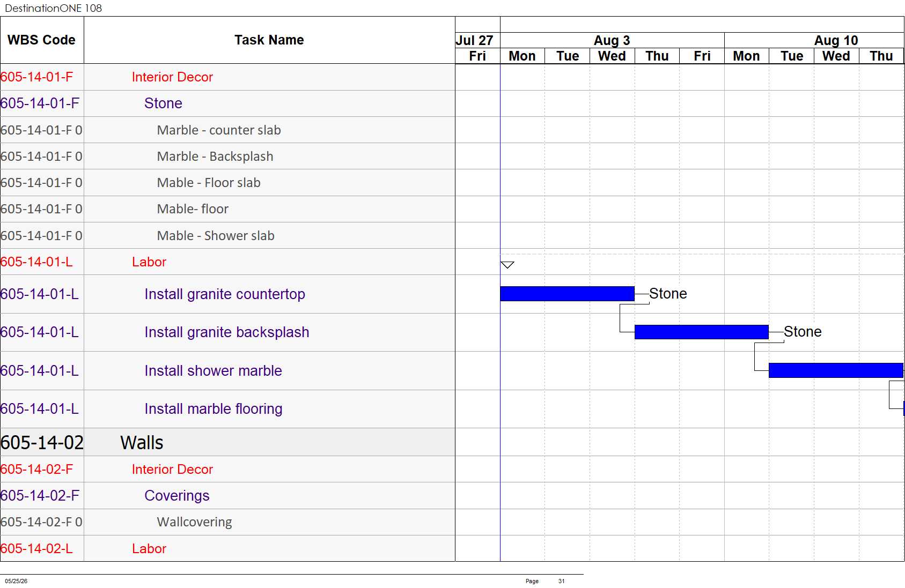Click the Wed day header under Aug 10
905x588 pixels.
[836, 56]
